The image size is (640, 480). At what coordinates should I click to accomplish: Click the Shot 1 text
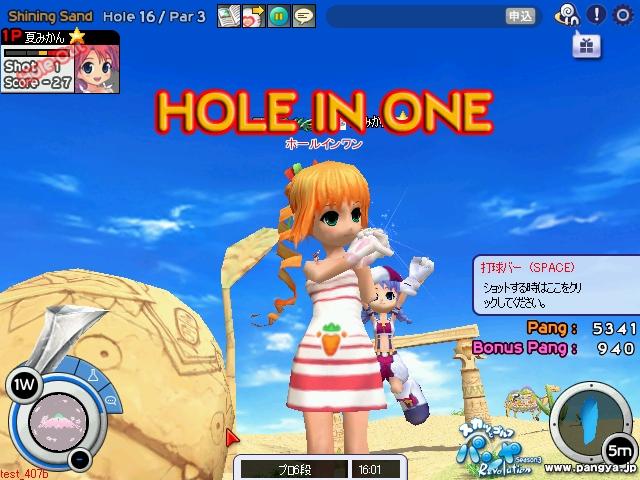(x=32, y=67)
